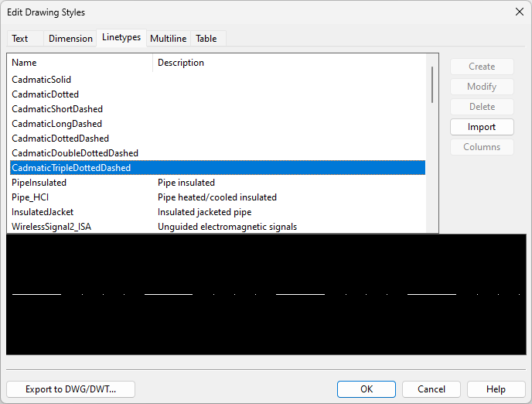This screenshot has width=532, height=404.
Task: Open the Dimension tab
Action: point(70,39)
